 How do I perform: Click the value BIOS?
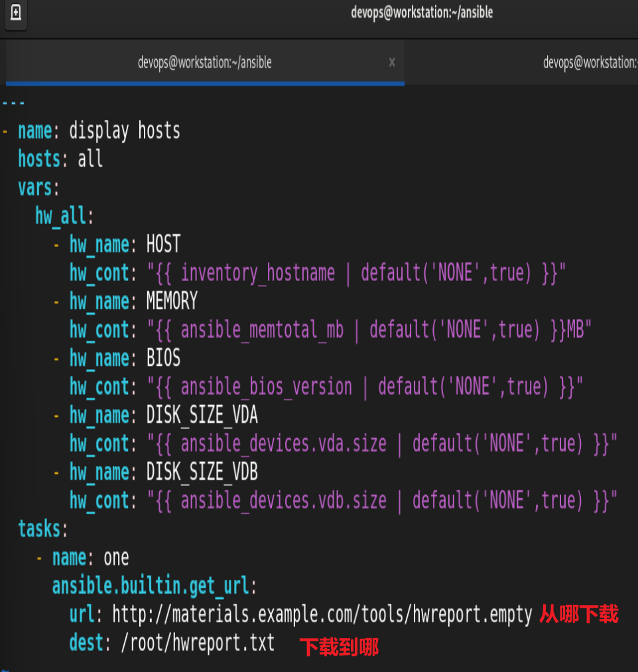(x=163, y=358)
